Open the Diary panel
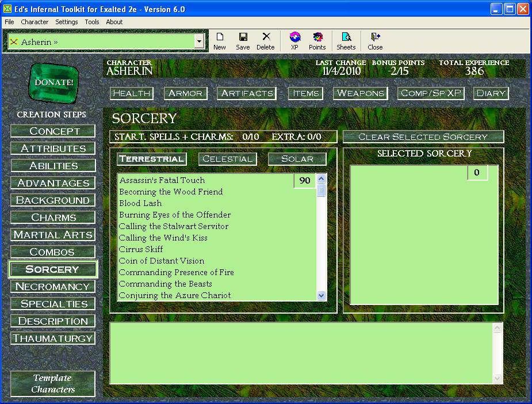This screenshot has width=532, height=404. (491, 93)
